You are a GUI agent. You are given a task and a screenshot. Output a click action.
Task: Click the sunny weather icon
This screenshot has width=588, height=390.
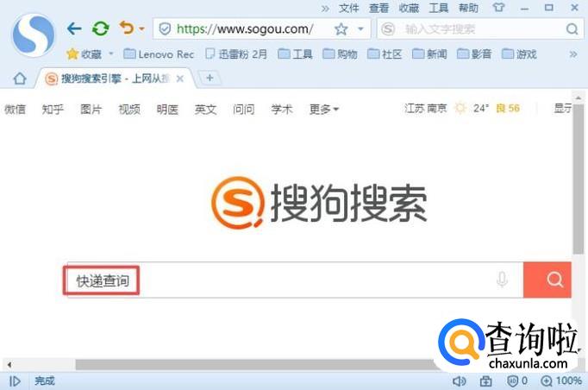point(460,109)
